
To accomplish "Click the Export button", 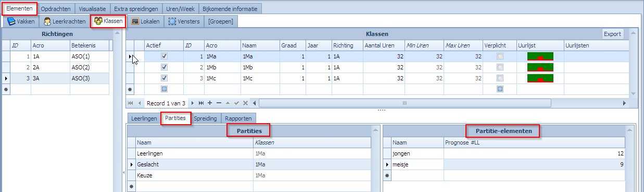I will pyautogui.click(x=613, y=34).
